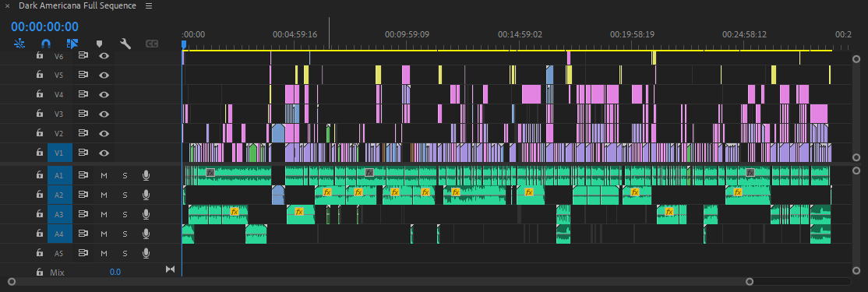Toggle lock on audio track A3
Screen dimensions: 868x292
coord(39,213)
